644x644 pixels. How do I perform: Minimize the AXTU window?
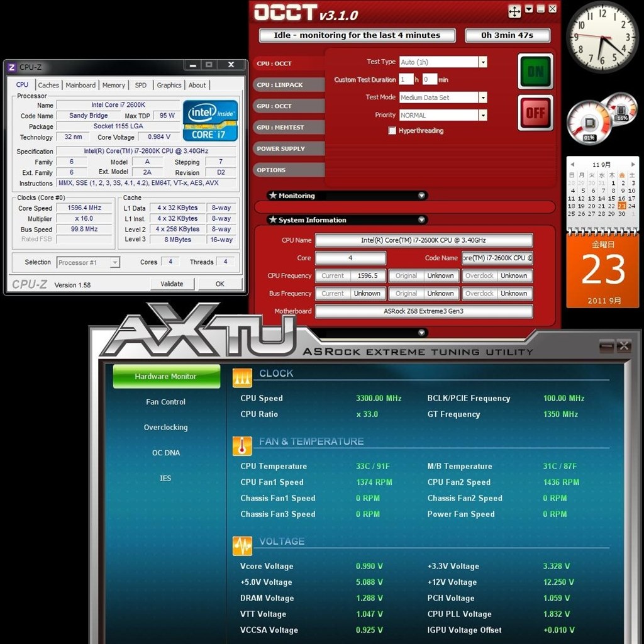(x=606, y=347)
